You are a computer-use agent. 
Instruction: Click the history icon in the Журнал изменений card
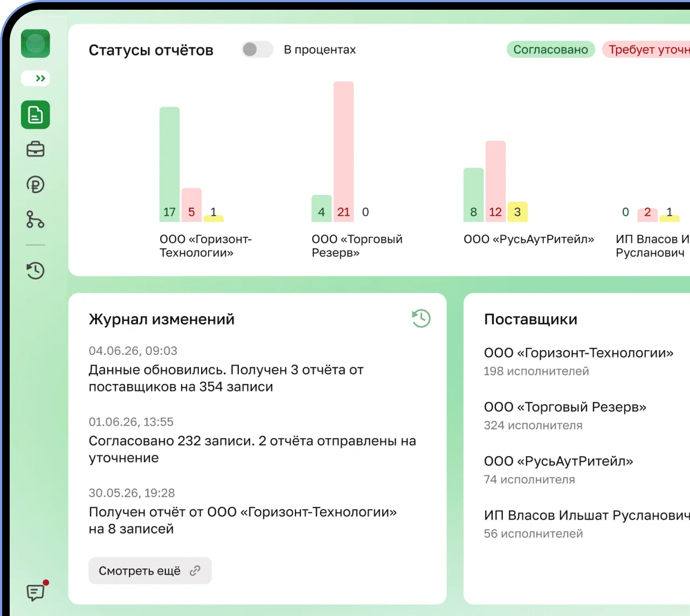(x=421, y=318)
